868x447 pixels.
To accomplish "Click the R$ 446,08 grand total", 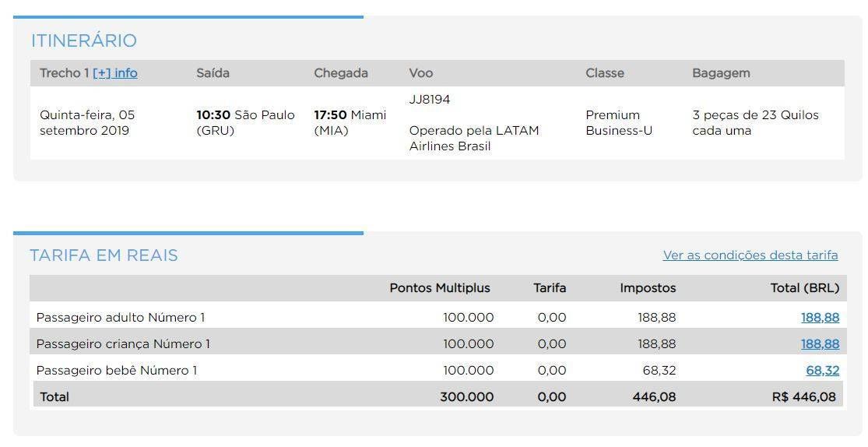I will click(804, 397).
